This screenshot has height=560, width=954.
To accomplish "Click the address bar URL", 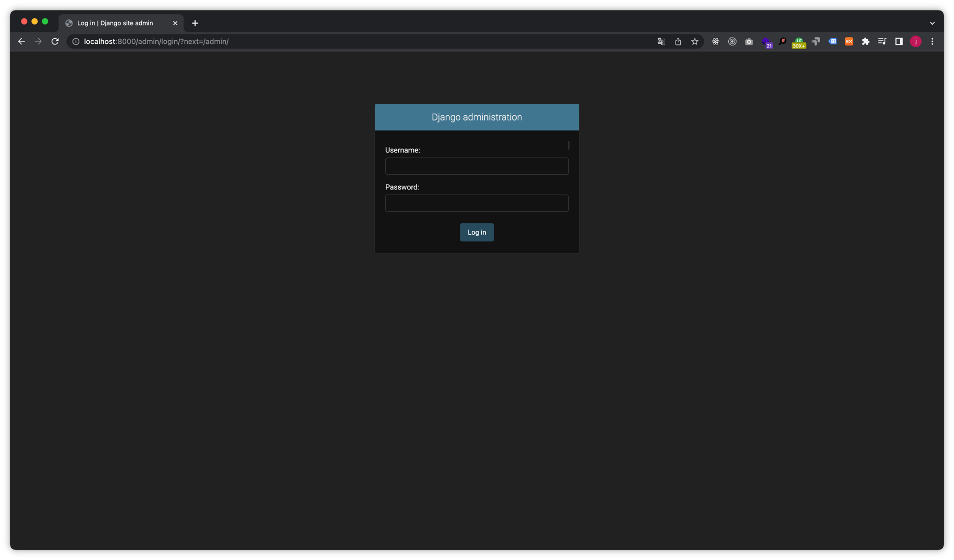I will [156, 41].
